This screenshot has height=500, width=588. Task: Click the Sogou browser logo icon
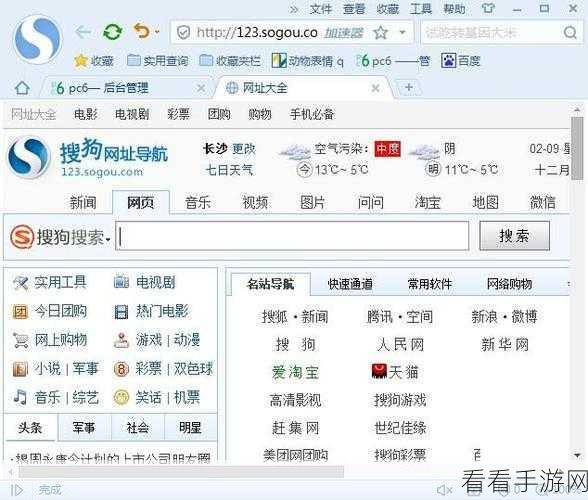point(37,39)
